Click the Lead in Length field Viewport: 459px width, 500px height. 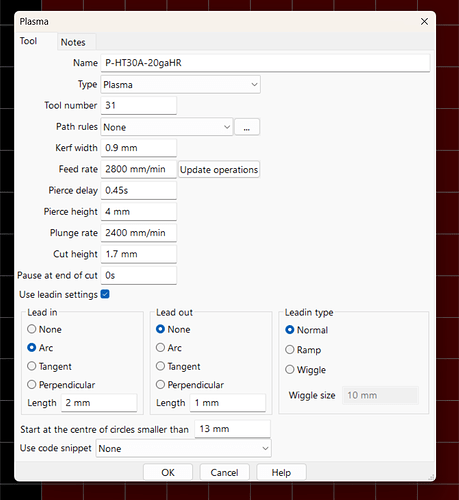pos(99,403)
